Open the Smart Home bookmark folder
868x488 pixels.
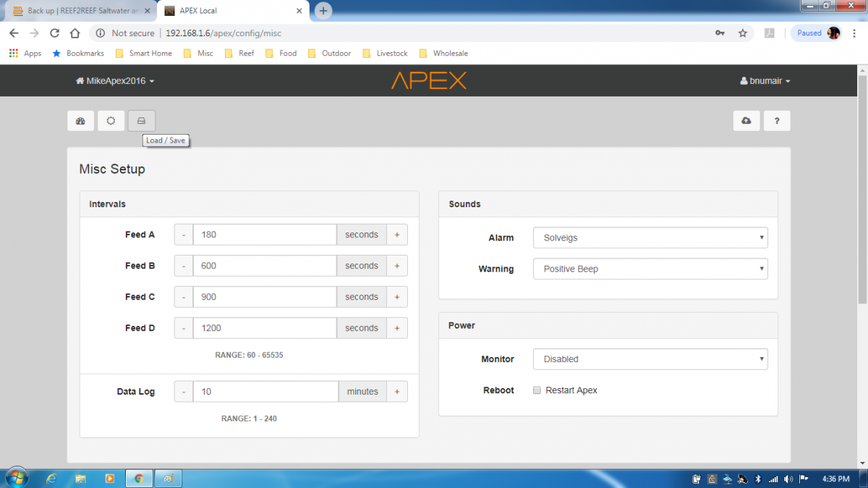(x=143, y=54)
